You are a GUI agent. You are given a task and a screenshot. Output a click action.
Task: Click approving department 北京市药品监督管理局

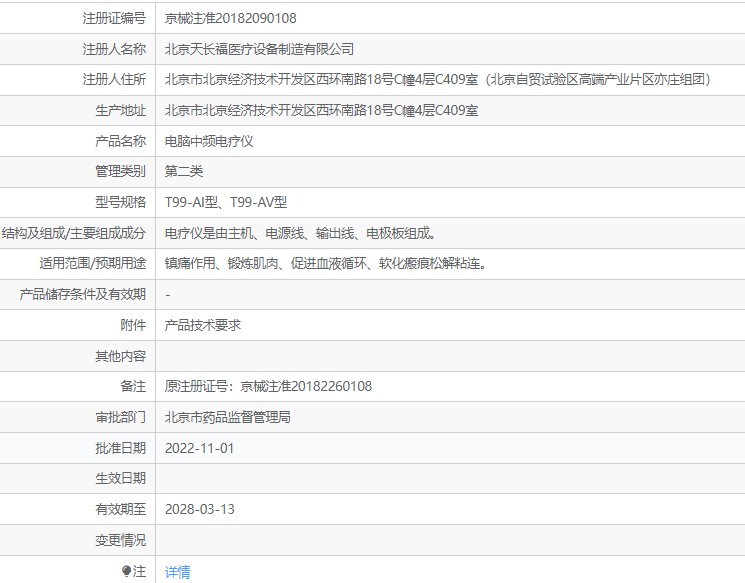pyautogui.click(x=228, y=417)
